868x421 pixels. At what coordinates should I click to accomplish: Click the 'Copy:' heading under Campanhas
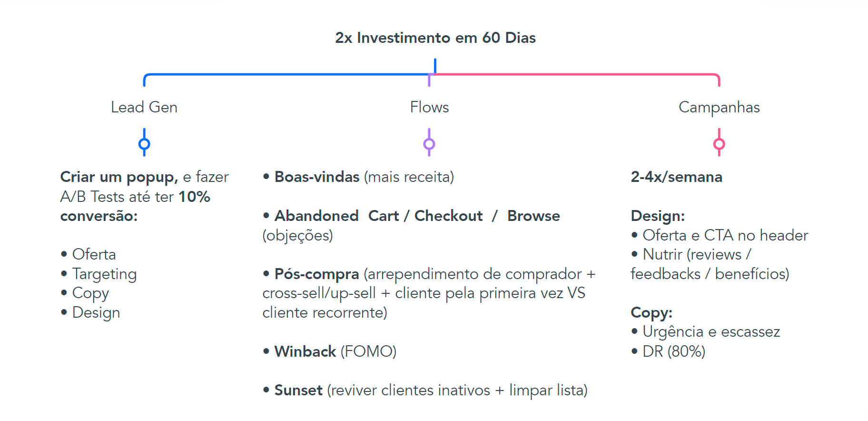(651, 312)
